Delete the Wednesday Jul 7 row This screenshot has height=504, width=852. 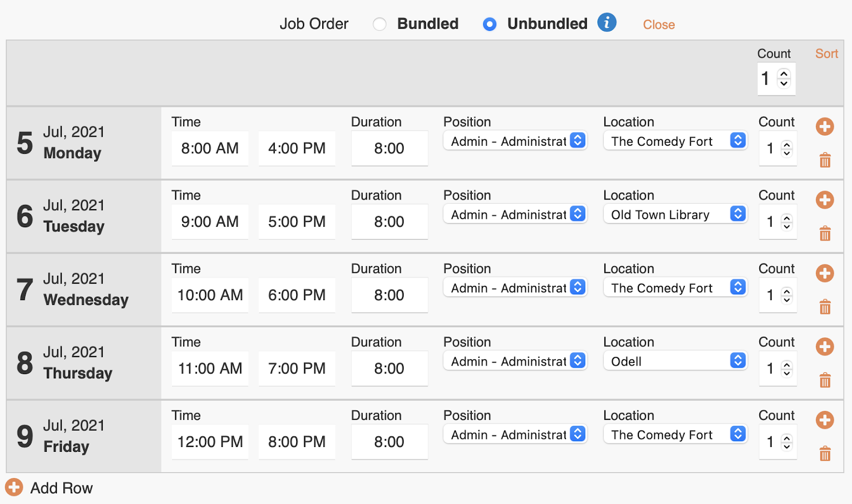825,307
